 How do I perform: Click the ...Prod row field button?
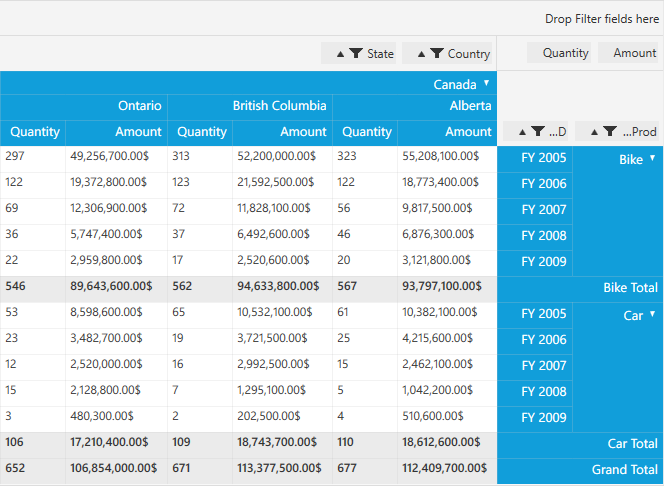pyautogui.click(x=617, y=131)
